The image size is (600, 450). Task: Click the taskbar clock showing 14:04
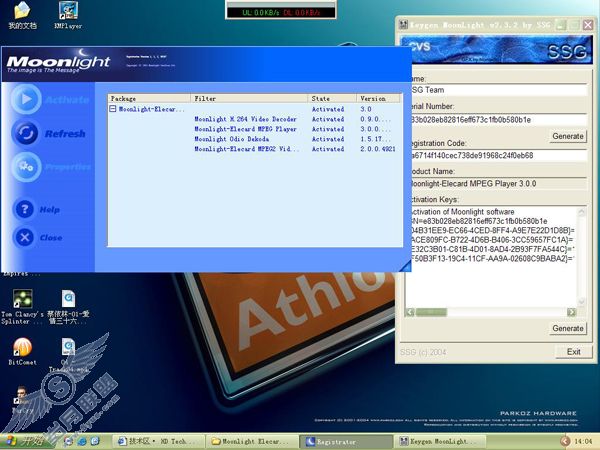click(583, 441)
